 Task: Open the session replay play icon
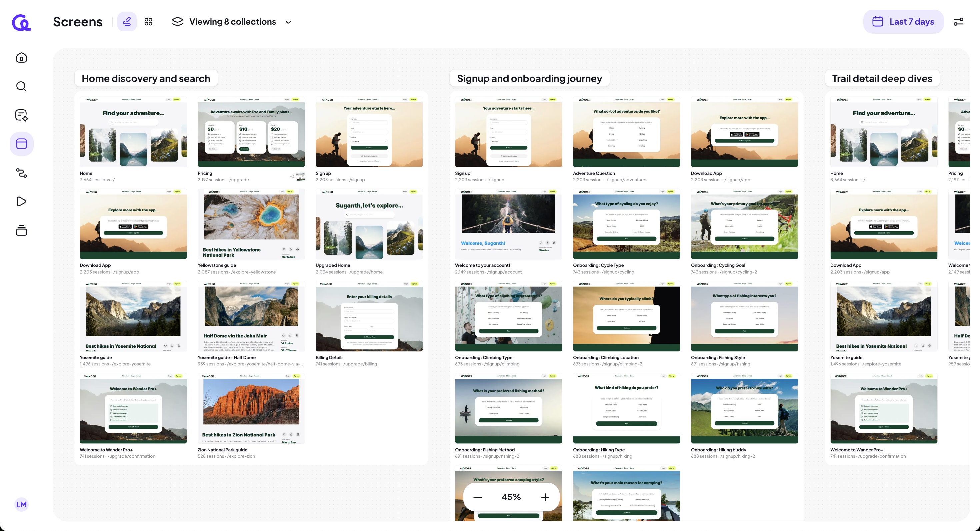pyautogui.click(x=21, y=202)
